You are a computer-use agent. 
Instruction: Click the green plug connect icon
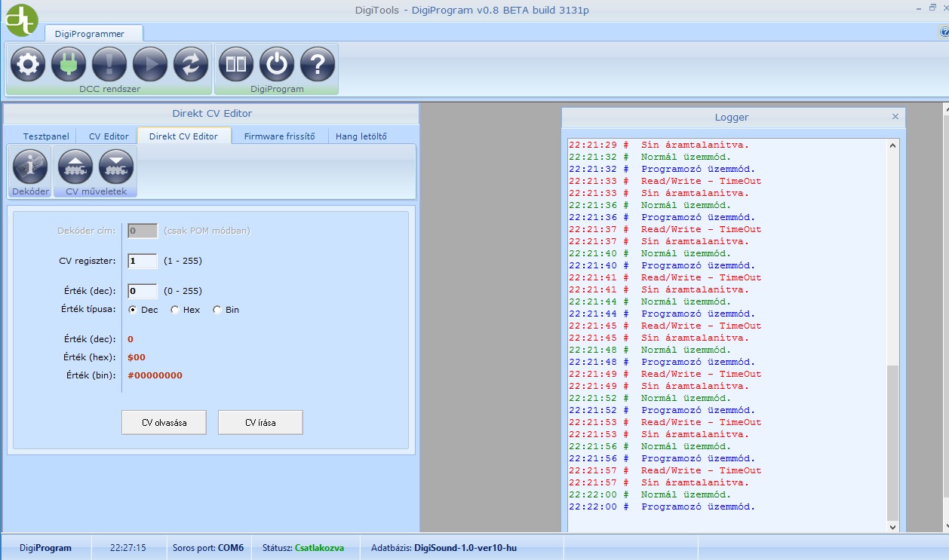point(69,64)
